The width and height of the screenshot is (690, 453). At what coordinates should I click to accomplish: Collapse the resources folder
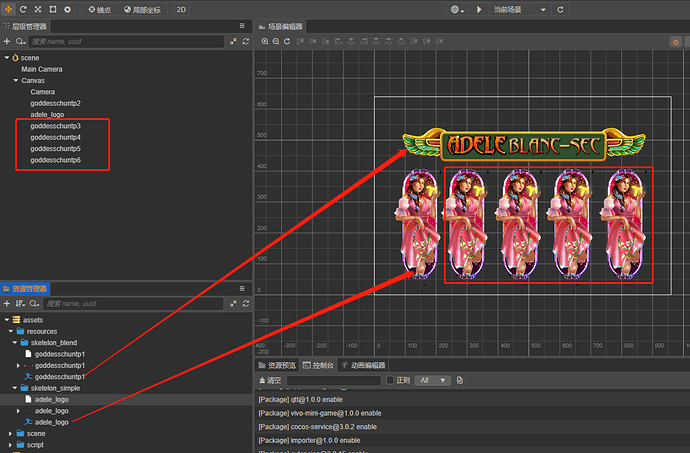coord(11,331)
